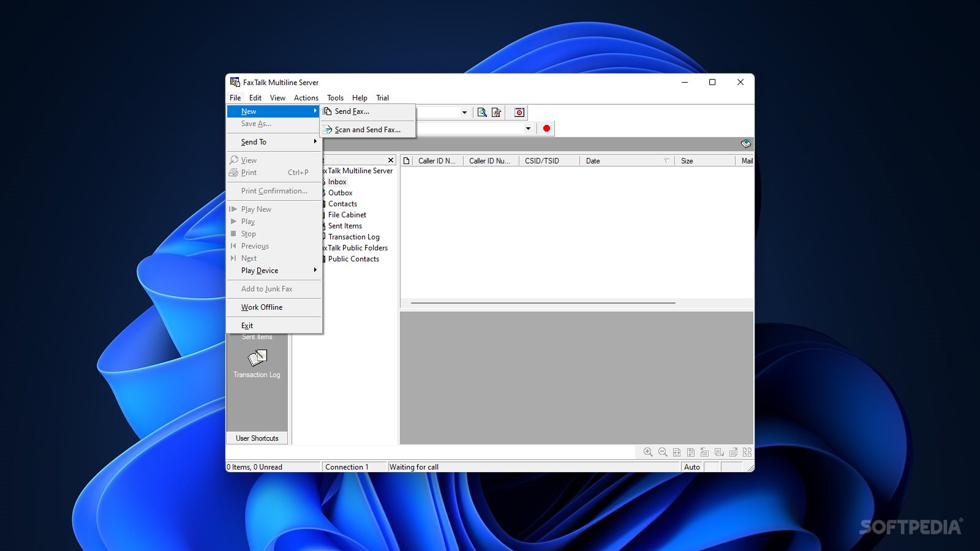Viewport: 980px width, 551px height.
Task: Click '0 Items, 0 Unread' status text
Action: coord(255,467)
